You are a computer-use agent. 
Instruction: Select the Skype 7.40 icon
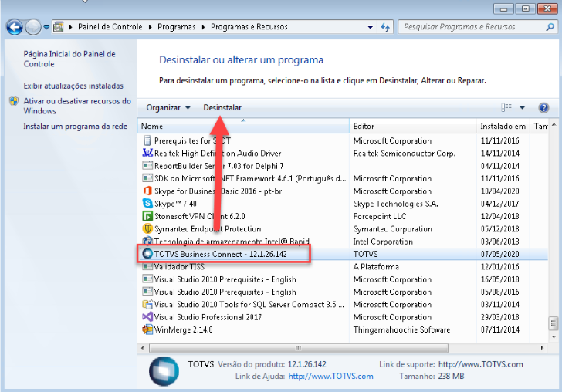(147, 204)
